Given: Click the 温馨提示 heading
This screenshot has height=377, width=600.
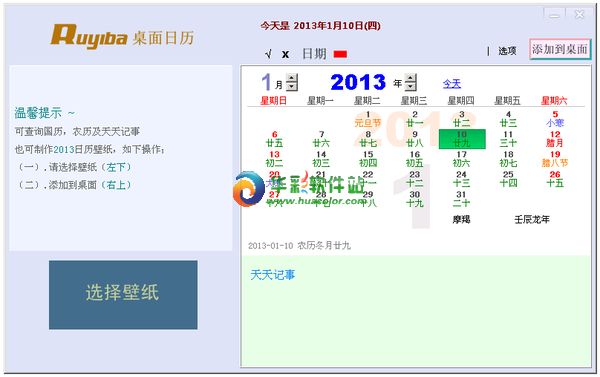Looking at the screenshot, I should [38, 113].
